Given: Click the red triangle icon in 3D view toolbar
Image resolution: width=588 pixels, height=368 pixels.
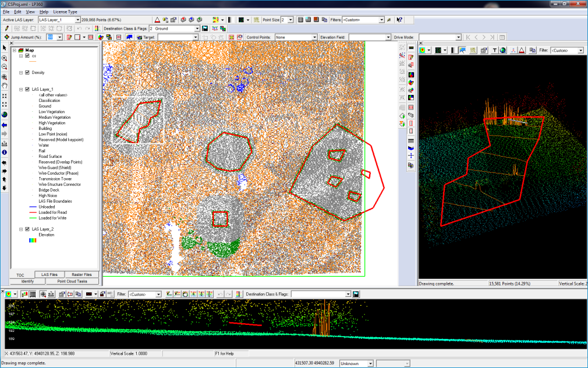Looking at the screenshot, I should (x=522, y=50).
